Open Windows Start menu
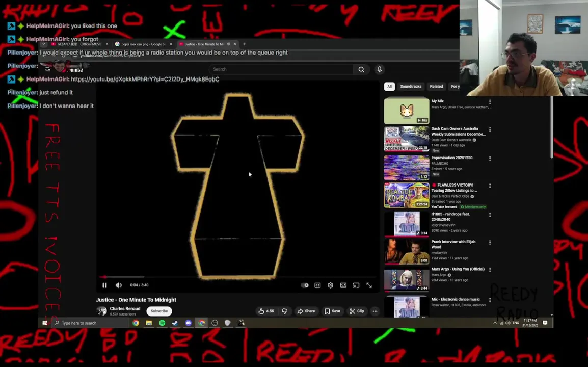This screenshot has width=588, height=367. click(x=44, y=323)
